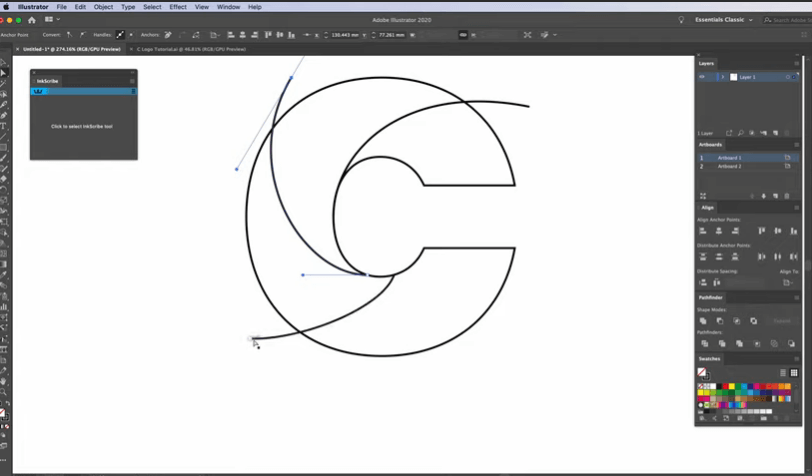Open the Window menu
Screen dimensions: 812x476
(228, 7)
